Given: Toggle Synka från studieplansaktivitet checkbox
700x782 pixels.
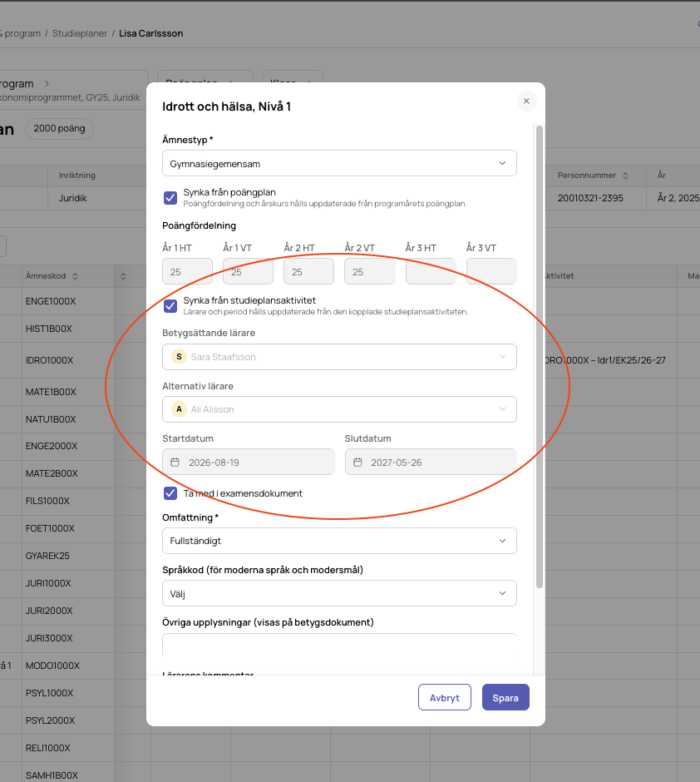Looking at the screenshot, I should pos(170,305).
